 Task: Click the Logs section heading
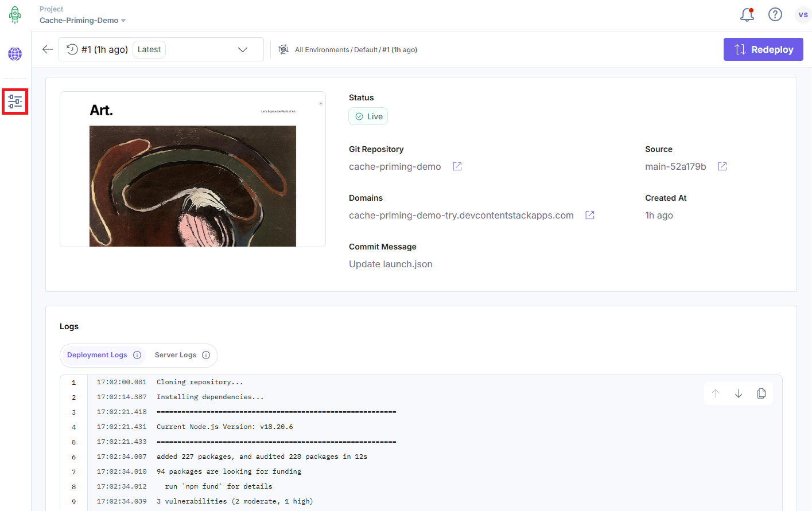[x=69, y=326]
